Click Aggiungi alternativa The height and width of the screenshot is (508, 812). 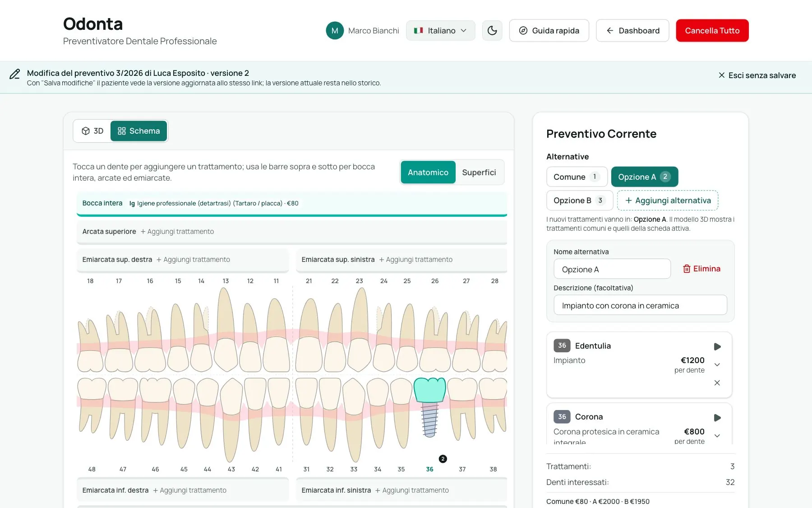pyautogui.click(x=668, y=200)
